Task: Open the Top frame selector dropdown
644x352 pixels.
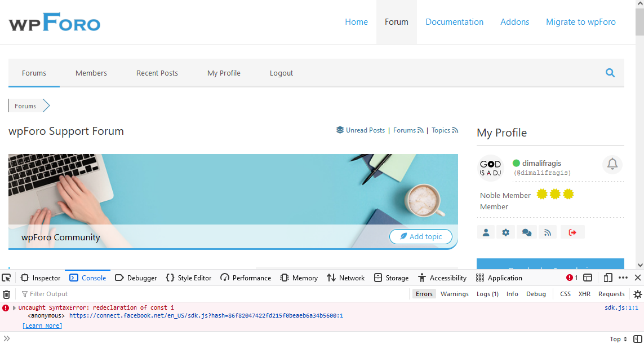Action: pyautogui.click(x=618, y=338)
